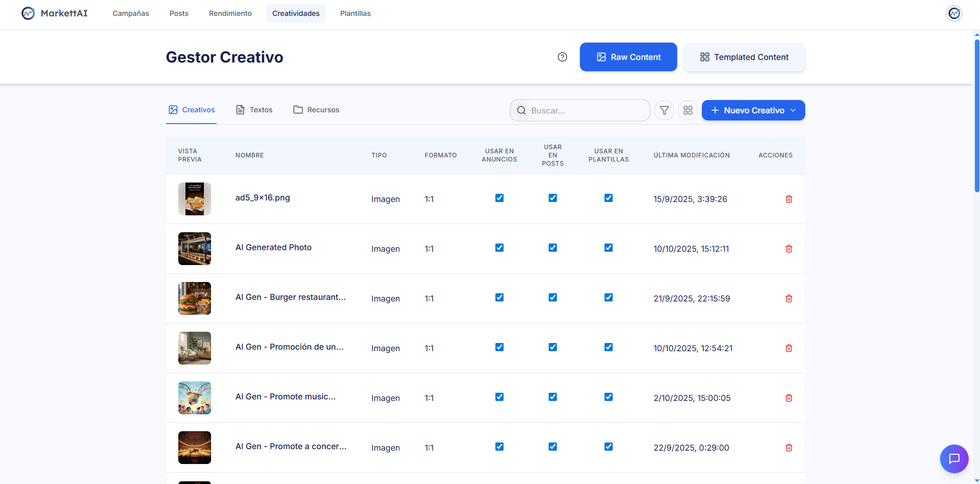
Task: Disable Usar en Posts for AI Generated Photo
Action: (x=552, y=248)
